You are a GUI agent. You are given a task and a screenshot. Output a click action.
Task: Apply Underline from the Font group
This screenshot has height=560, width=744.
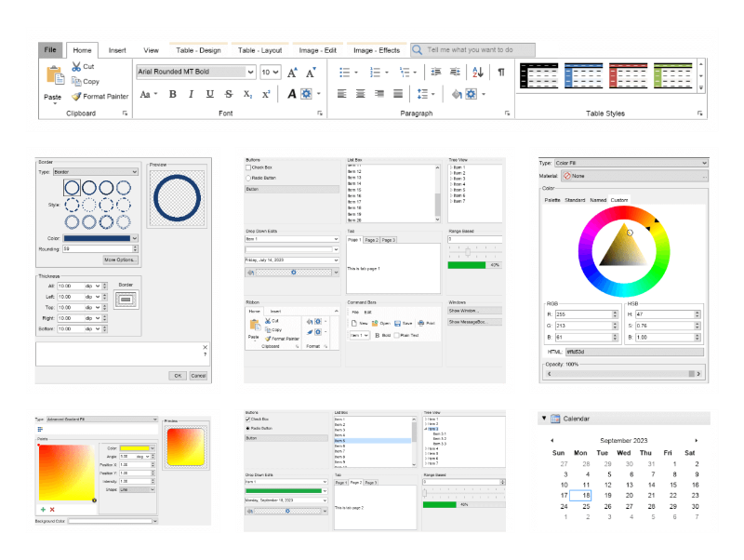pos(210,94)
